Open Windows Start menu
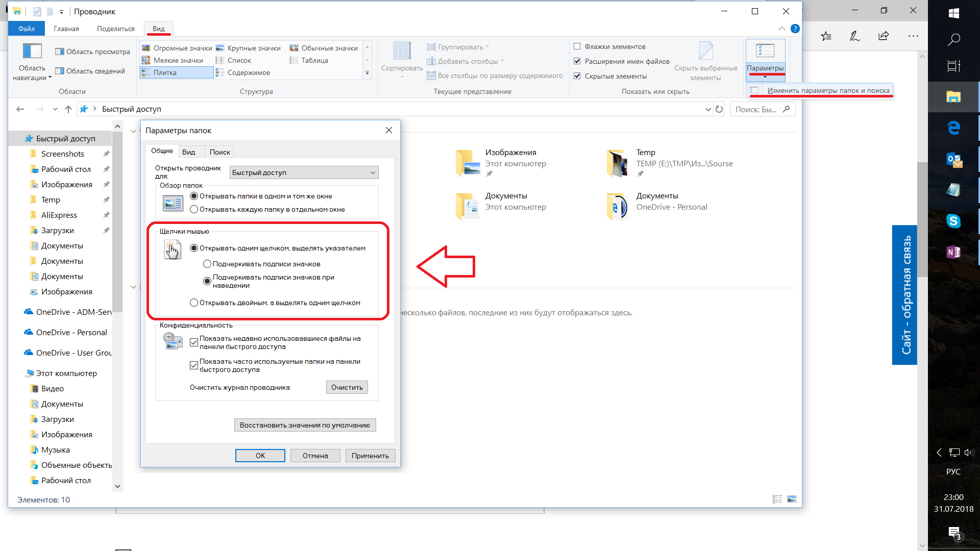Image resolution: width=980 pixels, height=551 pixels. coord(953,14)
